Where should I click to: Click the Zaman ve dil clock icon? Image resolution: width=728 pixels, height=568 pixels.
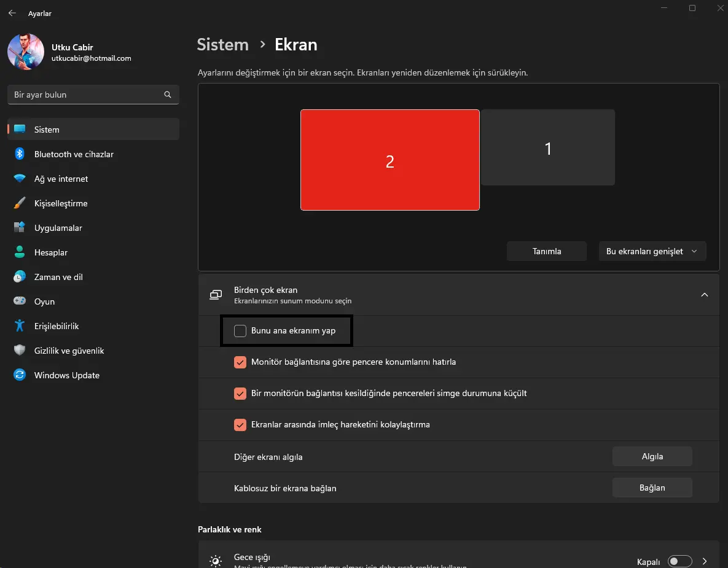tap(20, 276)
